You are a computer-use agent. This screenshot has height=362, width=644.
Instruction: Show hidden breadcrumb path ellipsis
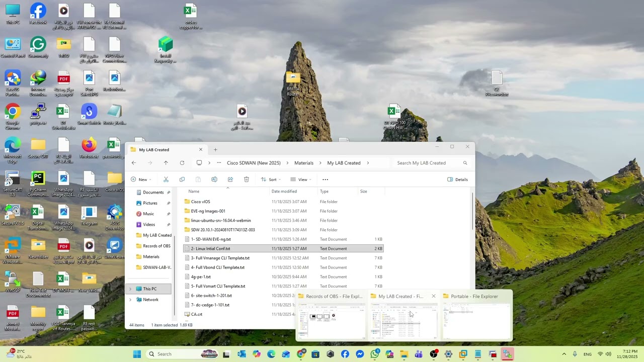point(219,163)
